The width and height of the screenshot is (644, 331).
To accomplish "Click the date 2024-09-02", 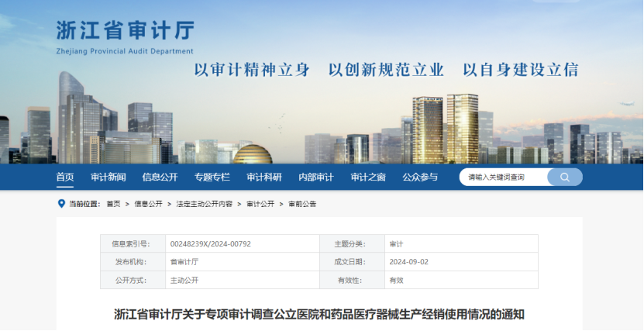I will [x=408, y=262].
